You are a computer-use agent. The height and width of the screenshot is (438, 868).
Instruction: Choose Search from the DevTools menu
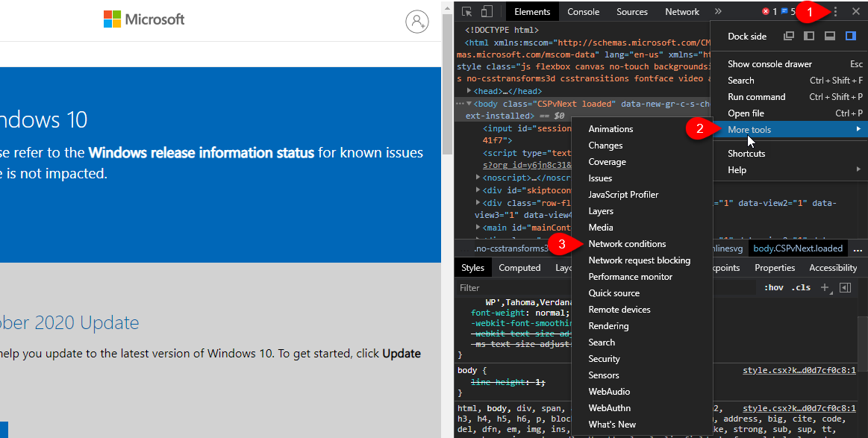pos(789,81)
